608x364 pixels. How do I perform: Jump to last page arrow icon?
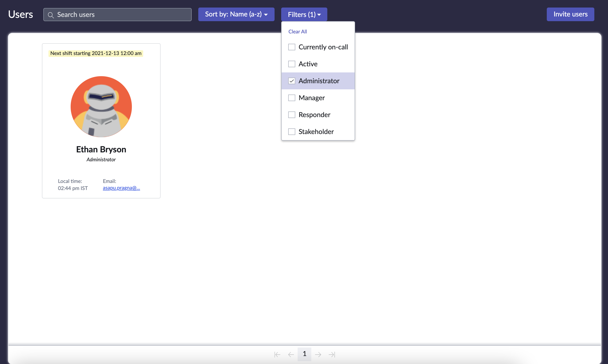[x=332, y=354]
